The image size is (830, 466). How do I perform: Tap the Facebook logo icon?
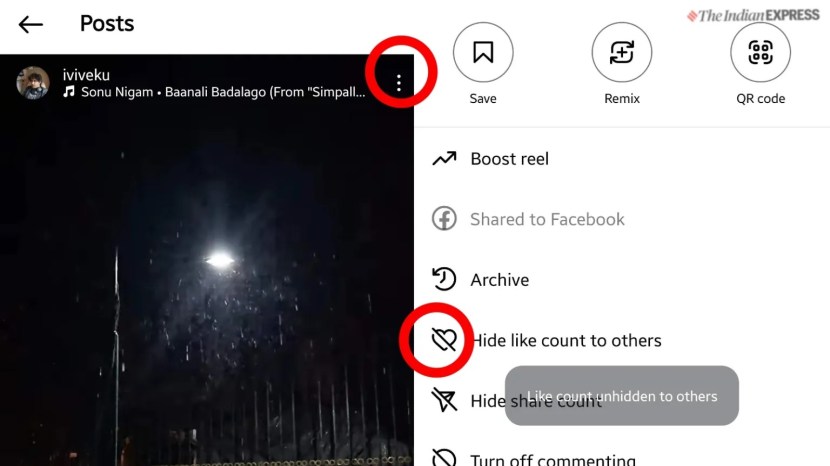(444, 219)
